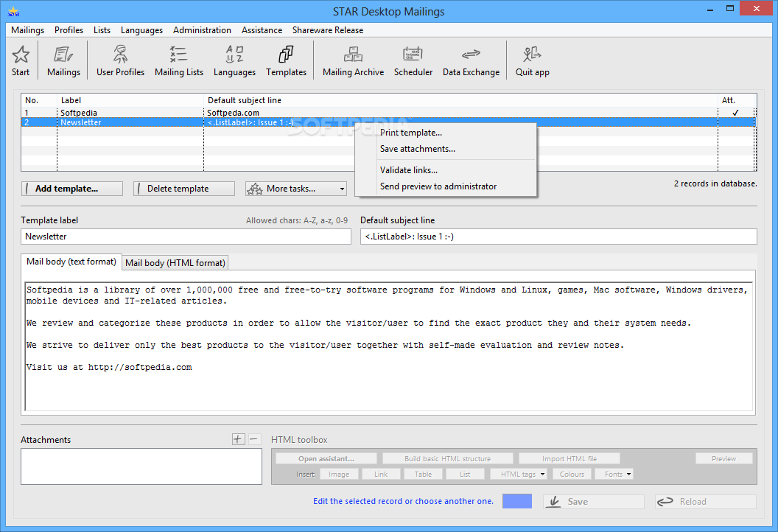This screenshot has width=778, height=532.
Task: Open Mailing Lists from the toolbar
Action: [x=178, y=55]
